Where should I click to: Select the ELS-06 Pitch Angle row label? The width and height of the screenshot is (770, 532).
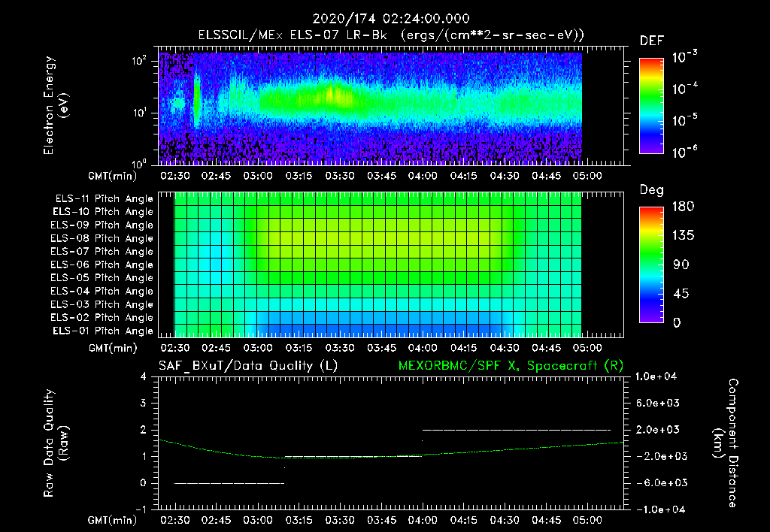[102, 264]
